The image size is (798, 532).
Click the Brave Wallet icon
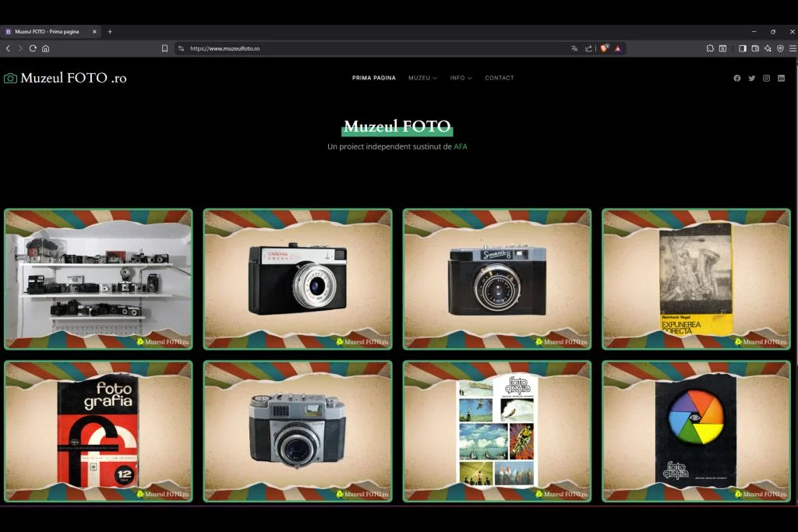coord(755,48)
